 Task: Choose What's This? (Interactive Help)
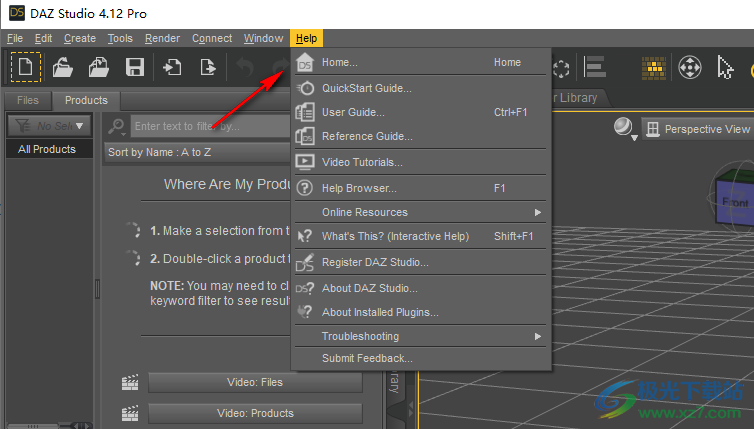[421, 237]
